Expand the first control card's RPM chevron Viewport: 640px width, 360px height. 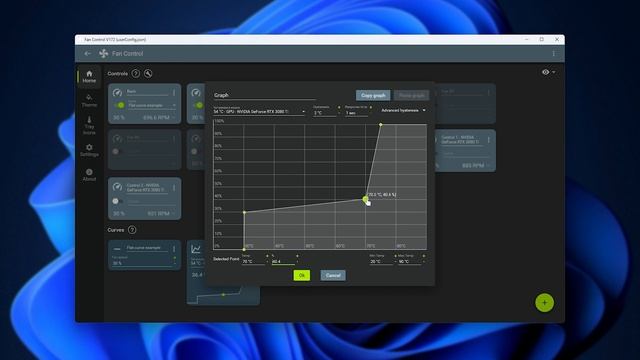[173, 118]
